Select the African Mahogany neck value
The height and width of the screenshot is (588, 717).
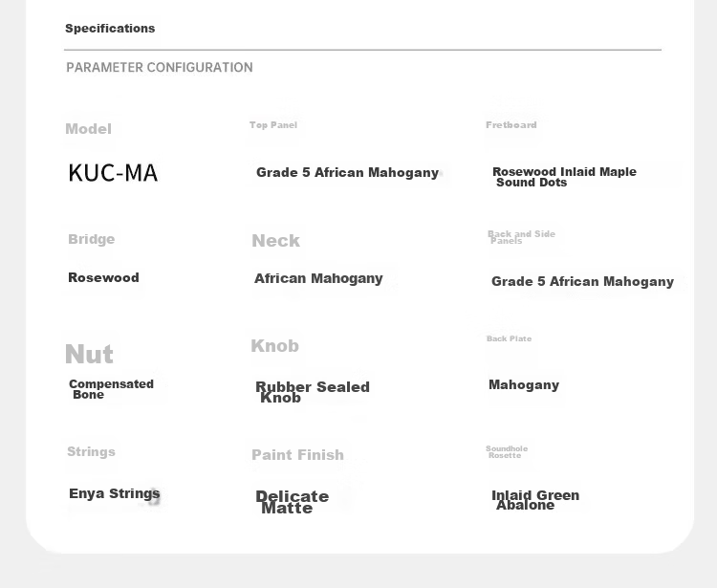[x=318, y=278]
